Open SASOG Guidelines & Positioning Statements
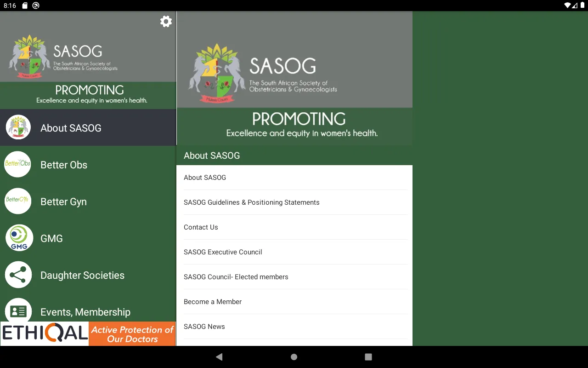The width and height of the screenshot is (588, 368). pos(294,202)
